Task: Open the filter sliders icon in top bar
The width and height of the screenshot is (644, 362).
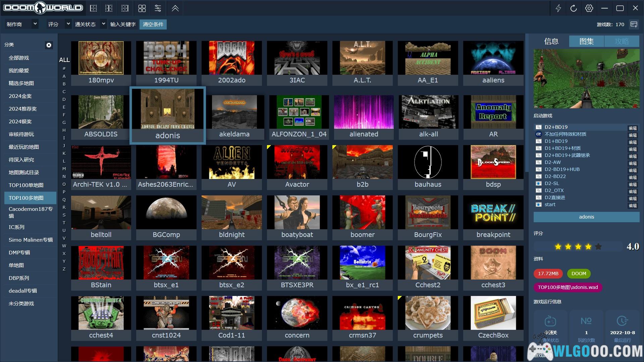Action: point(158,8)
